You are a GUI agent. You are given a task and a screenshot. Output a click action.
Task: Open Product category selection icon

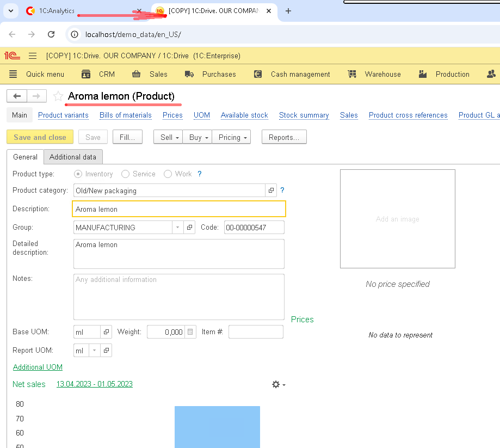coord(271,191)
